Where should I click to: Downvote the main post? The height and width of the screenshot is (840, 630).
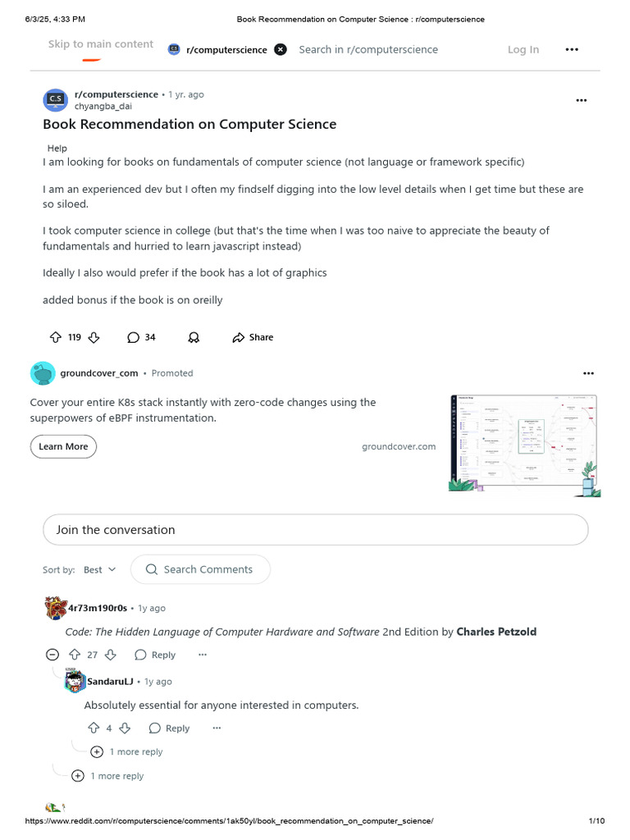(x=94, y=337)
